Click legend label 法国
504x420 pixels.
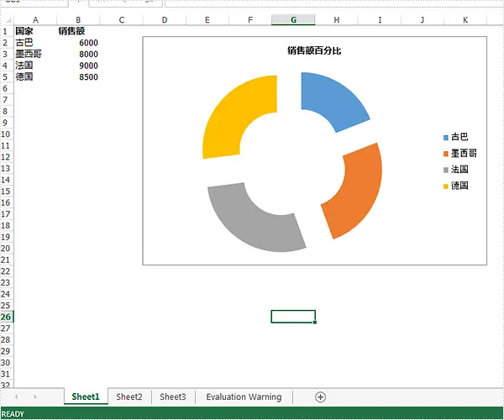(459, 170)
